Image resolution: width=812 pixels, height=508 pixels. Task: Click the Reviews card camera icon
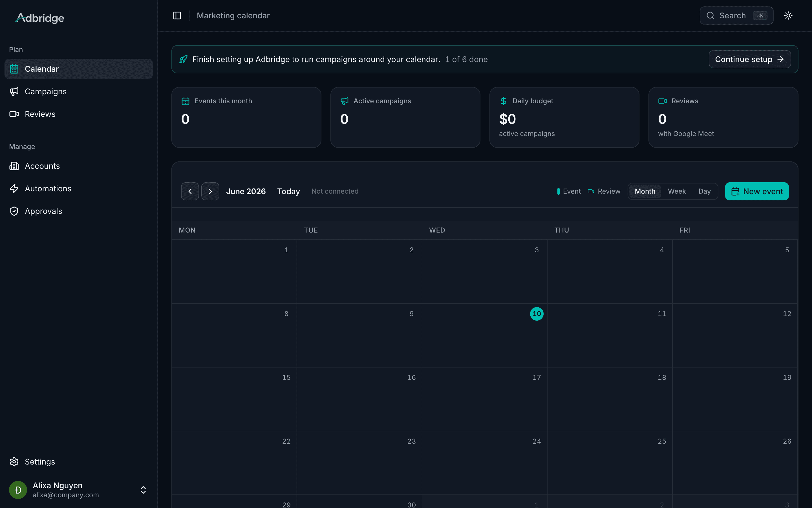click(662, 101)
